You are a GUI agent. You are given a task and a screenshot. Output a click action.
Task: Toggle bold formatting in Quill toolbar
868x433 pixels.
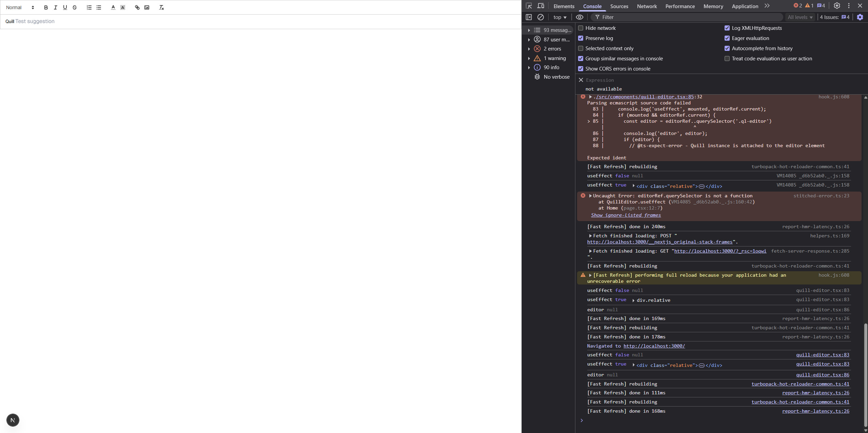(46, 7)
